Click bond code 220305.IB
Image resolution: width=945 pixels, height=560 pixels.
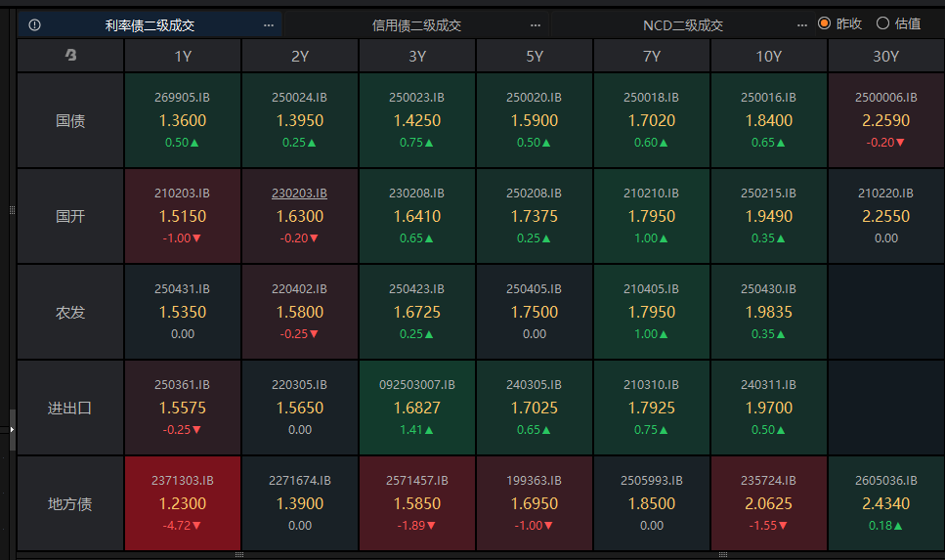[300, 385]
